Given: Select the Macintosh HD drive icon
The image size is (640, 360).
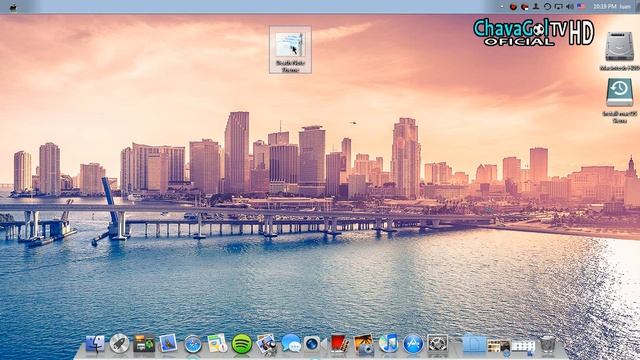Looking at the screenshot, I should 619,50.
